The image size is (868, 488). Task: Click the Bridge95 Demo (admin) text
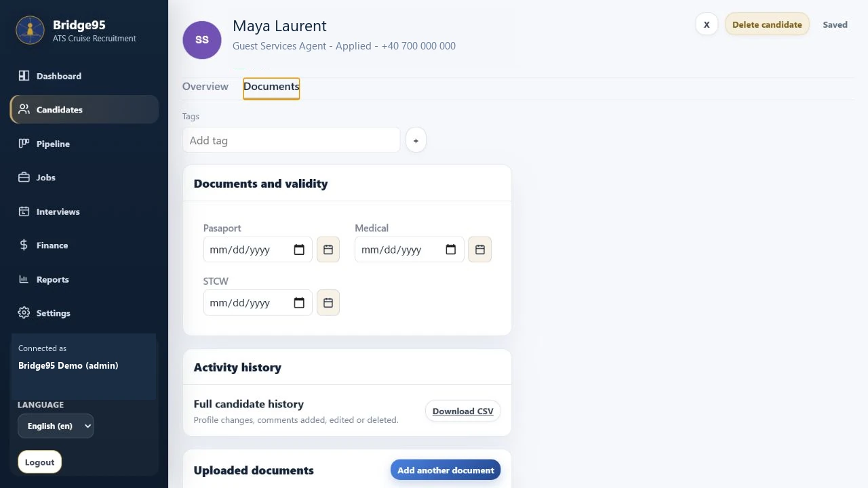pos(68,365)
